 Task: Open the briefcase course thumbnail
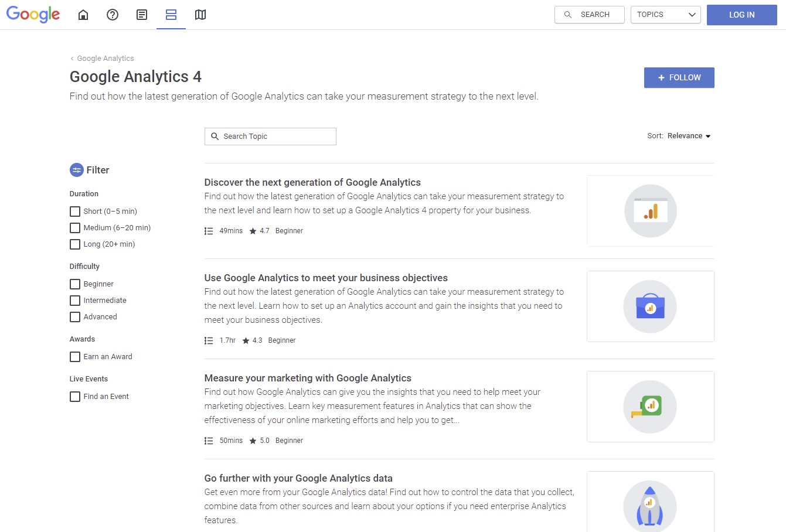651,306
